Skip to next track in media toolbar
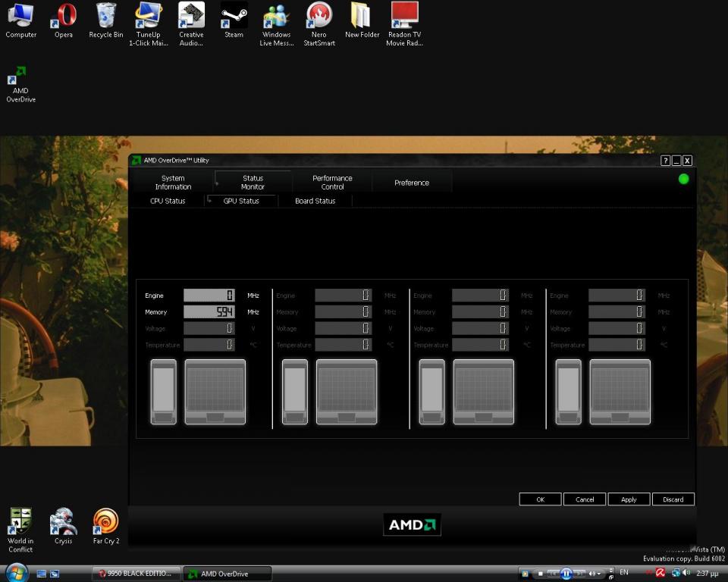 pyautogui.click(x=579, y=574)
